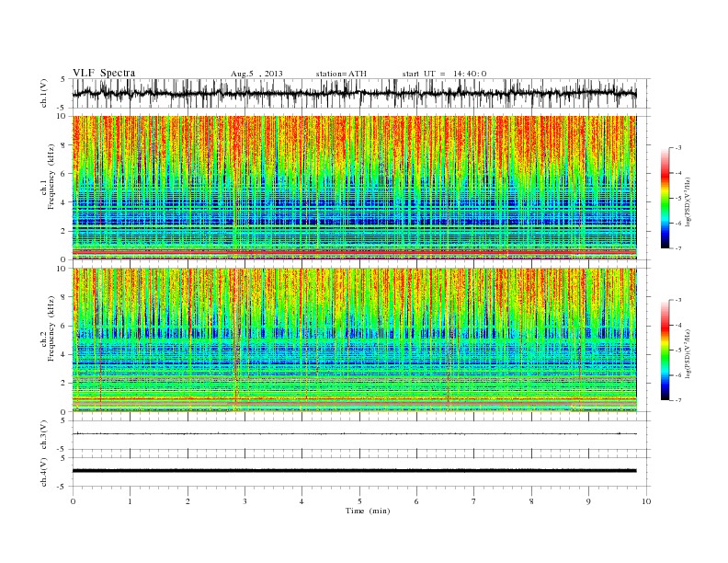Click the "0" kHz tick of ch.2 spectrogram
This screenshot has height=563, width=728.
point(64,411)
